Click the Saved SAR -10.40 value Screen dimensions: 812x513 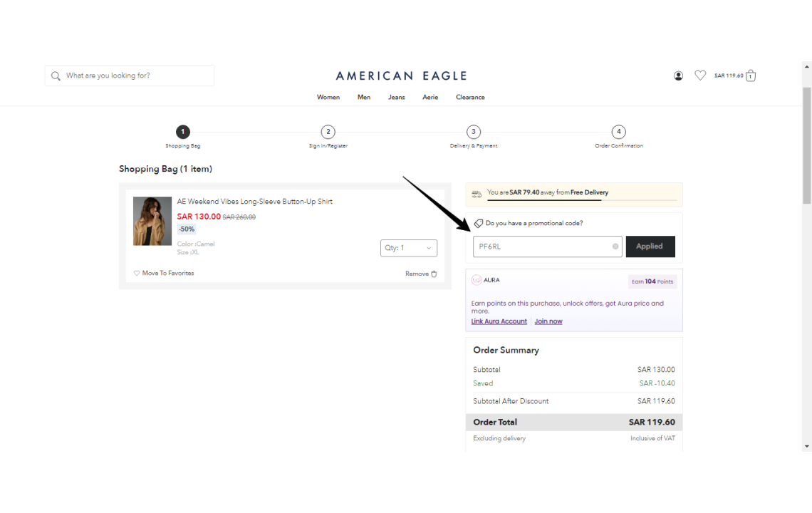click(657, 383)
